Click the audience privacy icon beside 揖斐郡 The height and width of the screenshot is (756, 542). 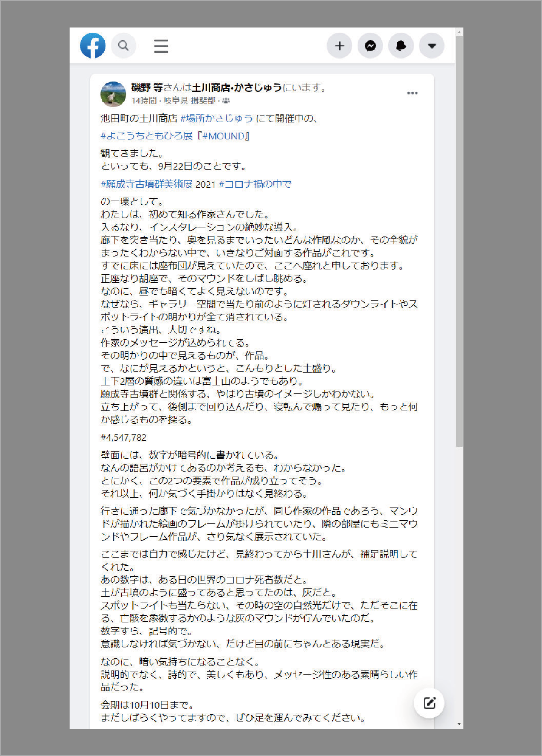coord(226,101)
